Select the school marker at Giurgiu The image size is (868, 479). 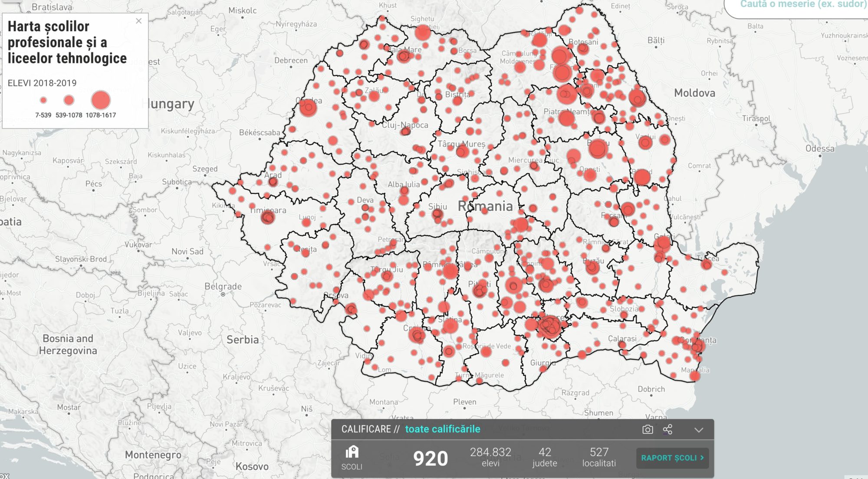(x=543, y=369)
